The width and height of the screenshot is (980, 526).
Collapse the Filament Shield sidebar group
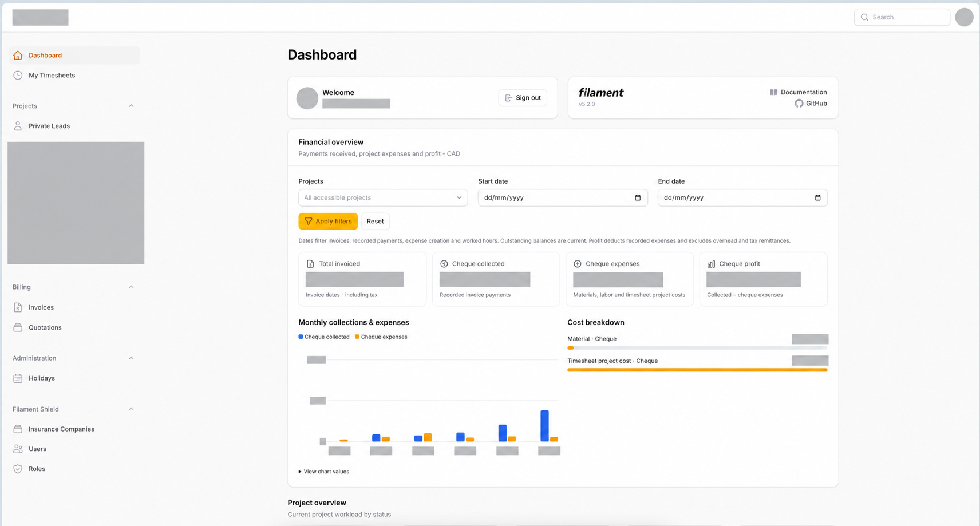click(x=131, y=409)
